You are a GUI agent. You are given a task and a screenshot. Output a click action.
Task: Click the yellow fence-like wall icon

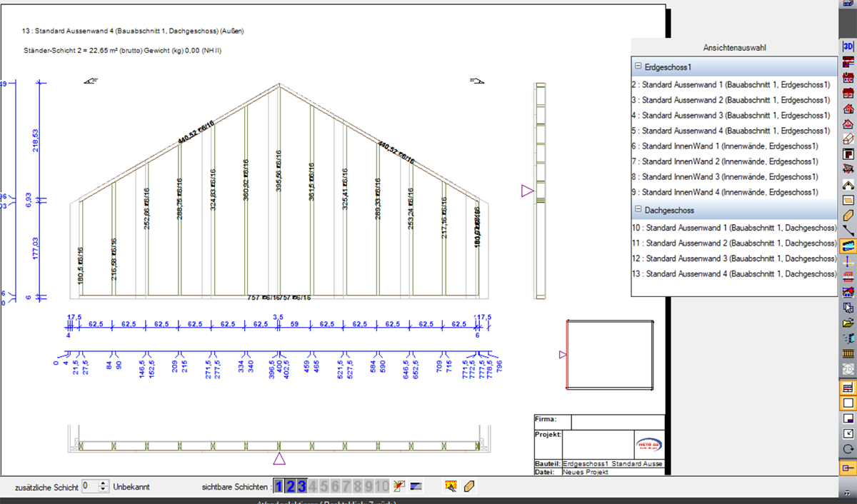tap(848, 354)
